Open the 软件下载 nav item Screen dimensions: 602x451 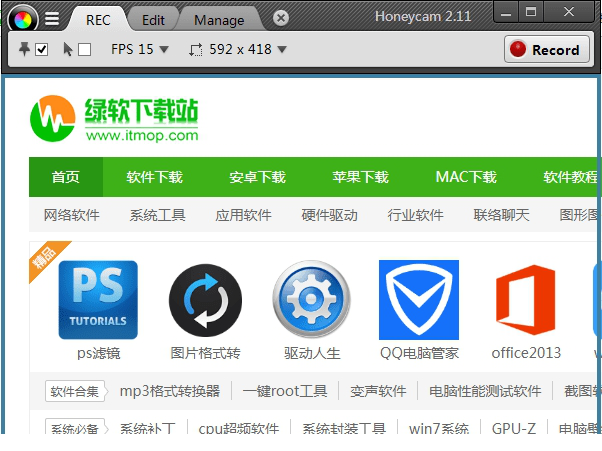tap(154, 177)
